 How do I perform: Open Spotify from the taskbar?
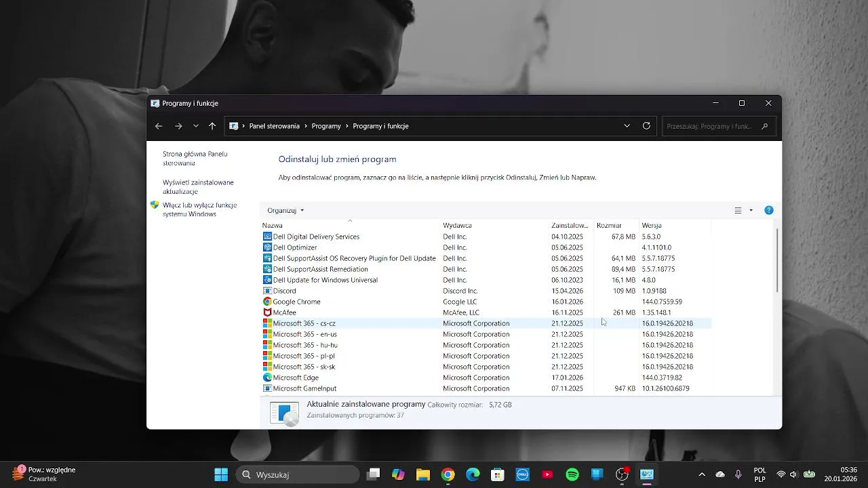[572, 474]
